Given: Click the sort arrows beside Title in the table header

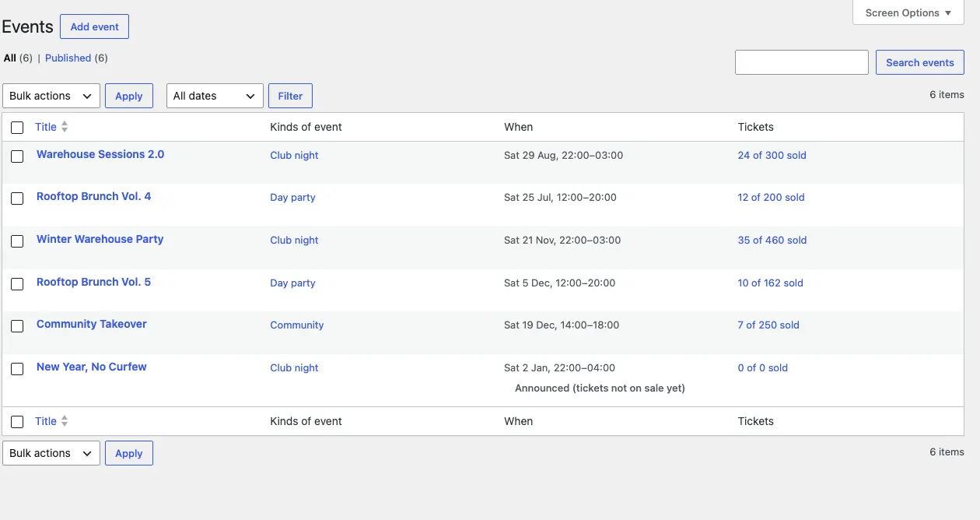Looking at the screenshot, I should click(65, 127).
